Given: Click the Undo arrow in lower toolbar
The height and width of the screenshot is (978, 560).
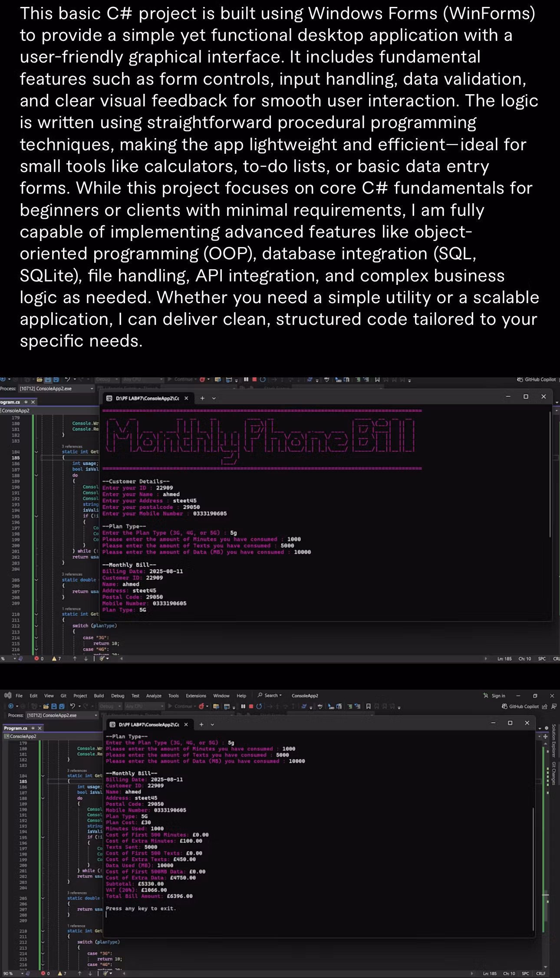Looking at the screenshot, I should coord(73,706).
